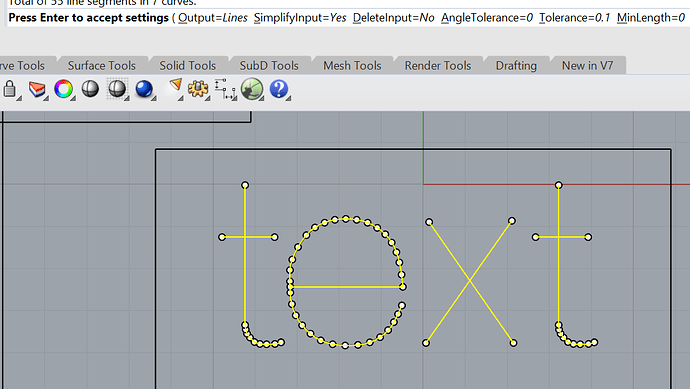
Task: Open the Edit Layers icon
Action: (37, 89)
